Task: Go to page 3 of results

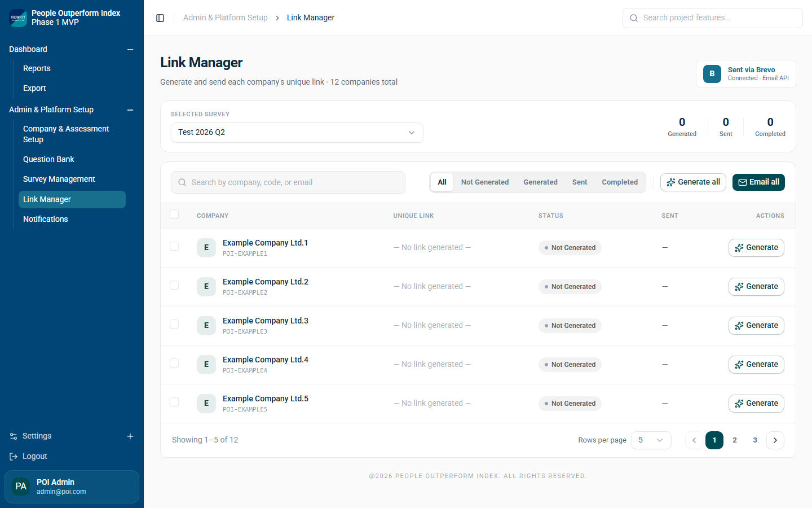Action: pos(755,440)
